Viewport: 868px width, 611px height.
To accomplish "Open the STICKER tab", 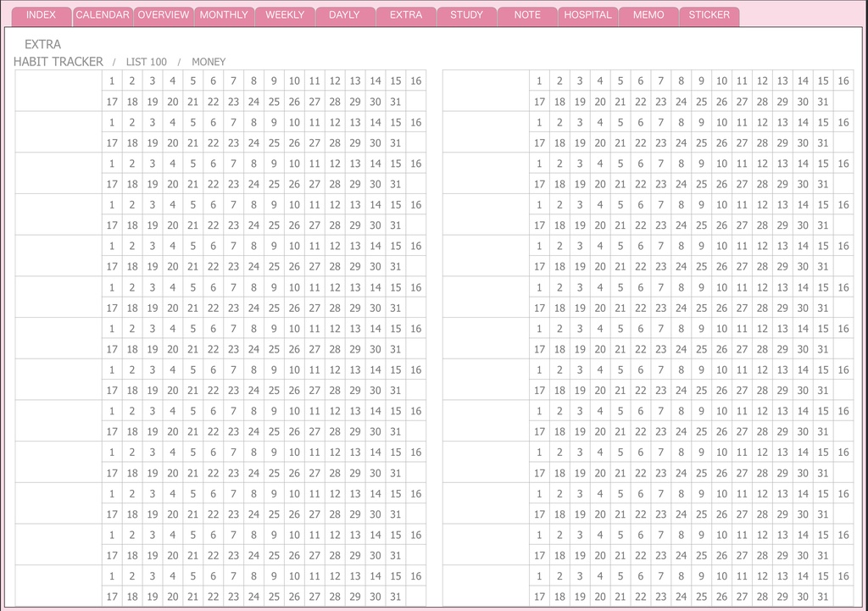I will tap(709, 15).
